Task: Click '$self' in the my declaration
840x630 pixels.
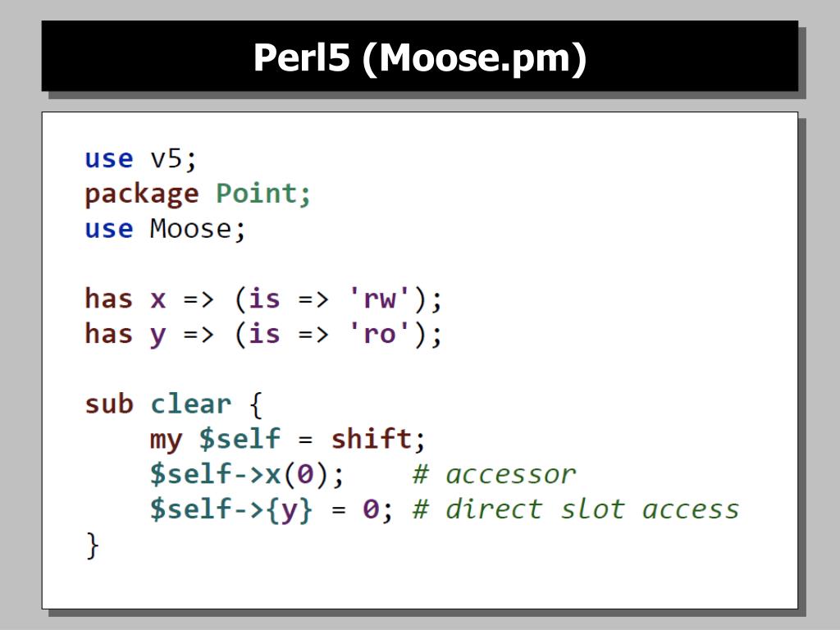Action: pos(240,439)
